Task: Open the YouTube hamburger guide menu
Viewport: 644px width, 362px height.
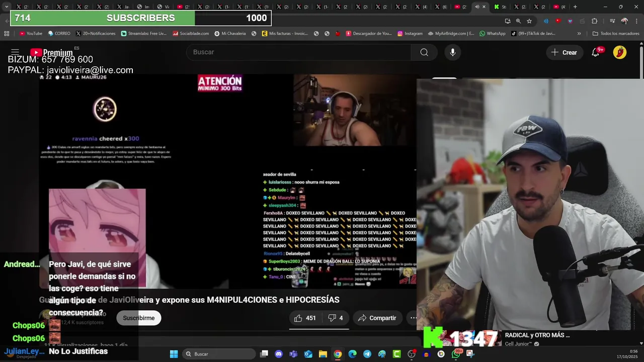Action: click(x=15, y=52)
